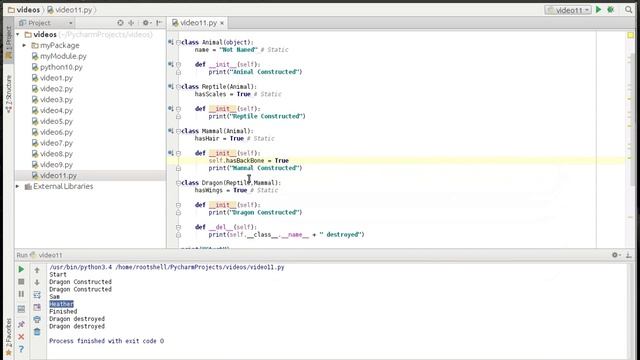Click the video11.py breadcrumb

[69, 10]
